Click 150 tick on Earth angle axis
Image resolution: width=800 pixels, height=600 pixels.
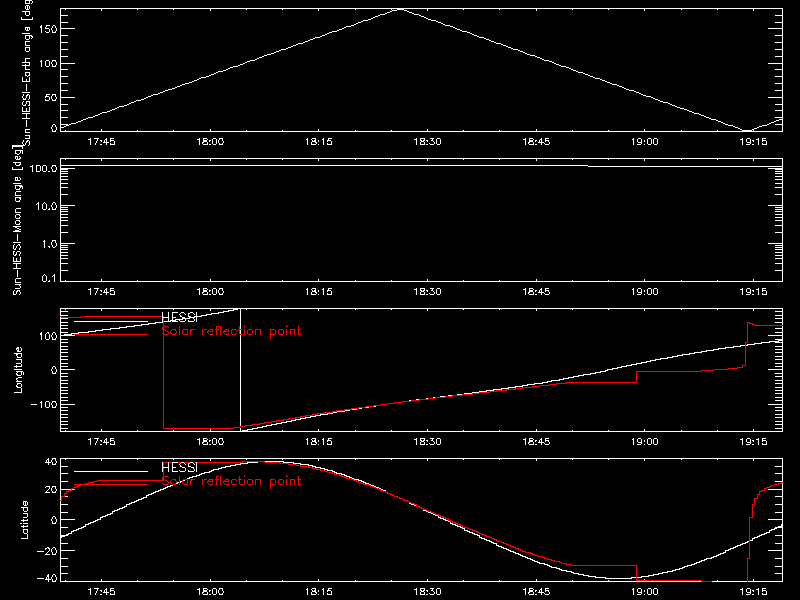[x=47, y=29]
